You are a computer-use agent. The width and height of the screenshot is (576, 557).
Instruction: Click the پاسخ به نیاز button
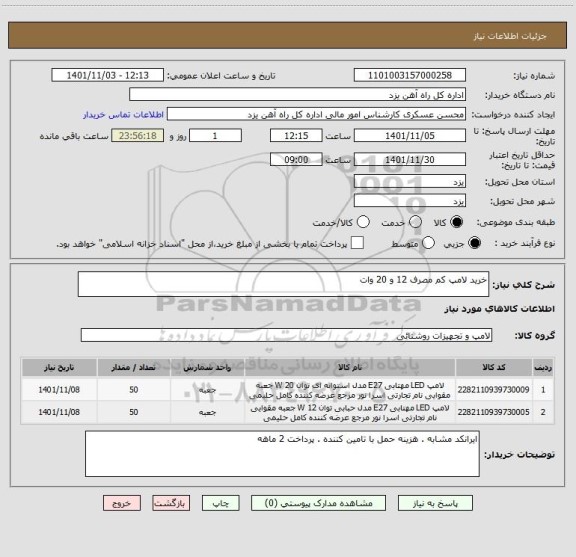pyautogui.click(x=435, y=503)
